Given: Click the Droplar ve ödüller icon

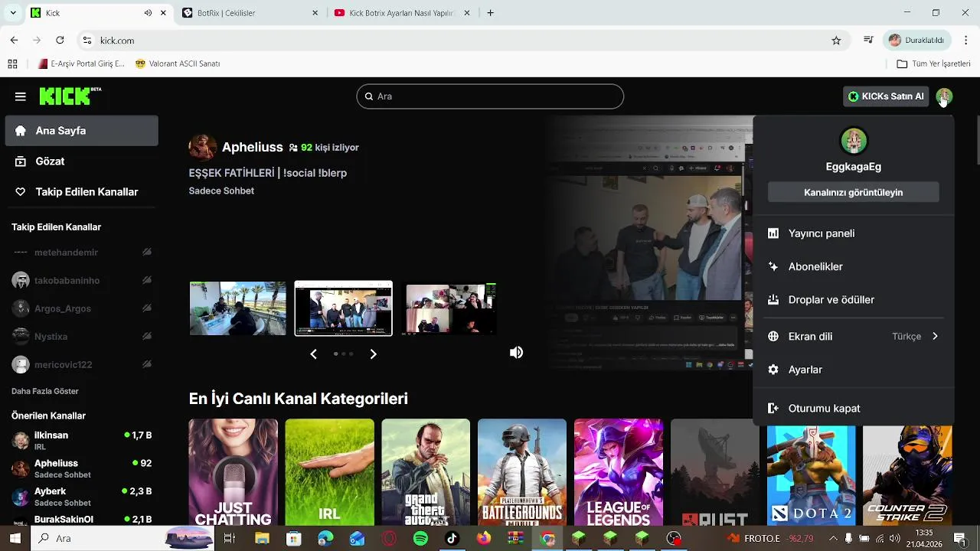Looking at the screenshot, I should coord(773,300).
